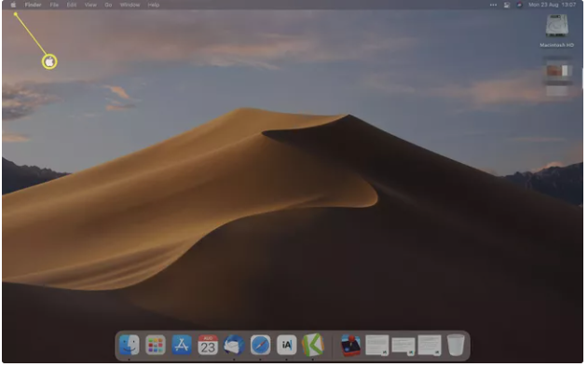Open the Apple menu in menu bar
The image size is (588, 367).
[x=13, y=5]
